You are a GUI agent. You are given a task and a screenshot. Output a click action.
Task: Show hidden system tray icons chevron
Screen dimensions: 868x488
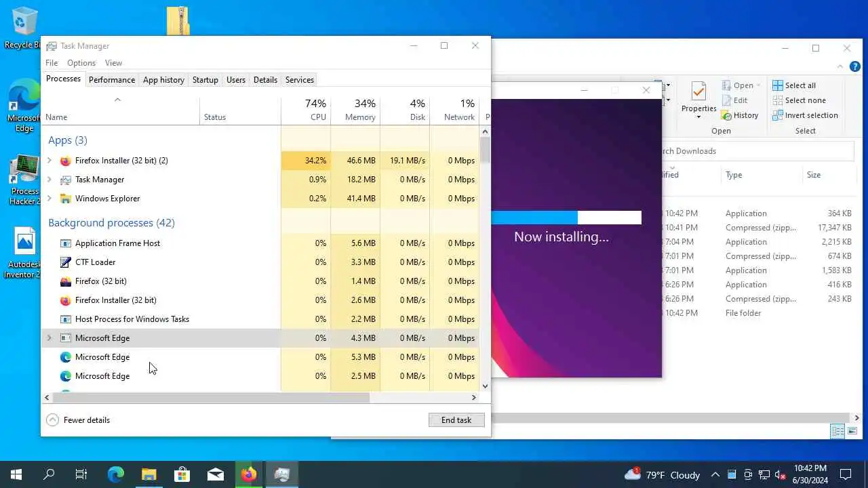click(717, 474)
